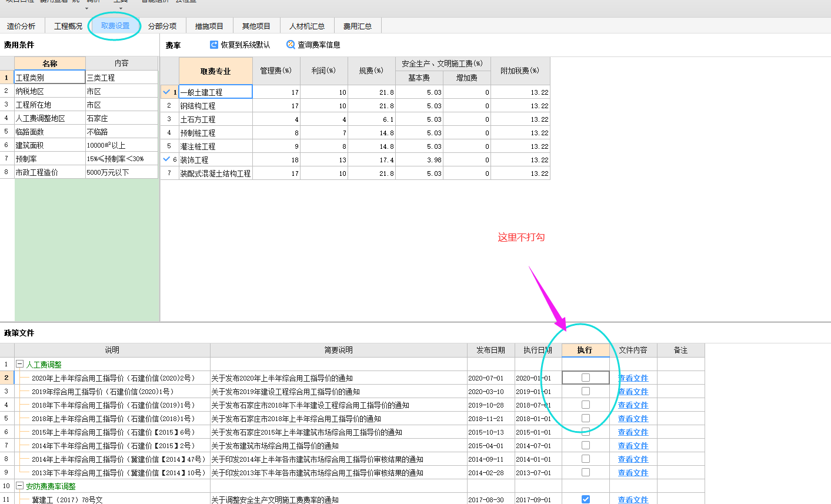
Task: Select the 三类工程 content cell
Action: pyautogui.click(x=122, y=77)
